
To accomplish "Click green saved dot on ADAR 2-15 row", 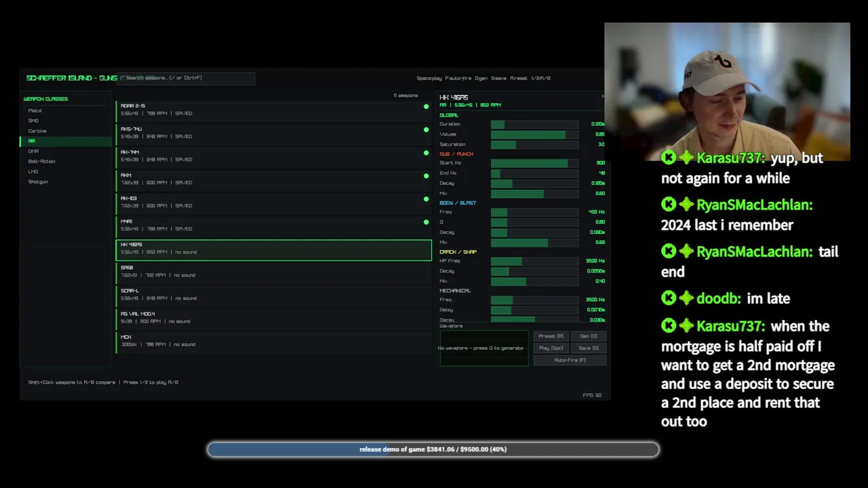I will point(426,106).
